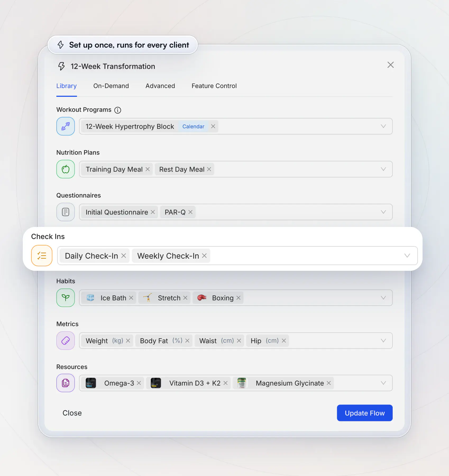Switch to the Library tab
449x476 pixels.
pyautogui.click(x=66, y=86)
